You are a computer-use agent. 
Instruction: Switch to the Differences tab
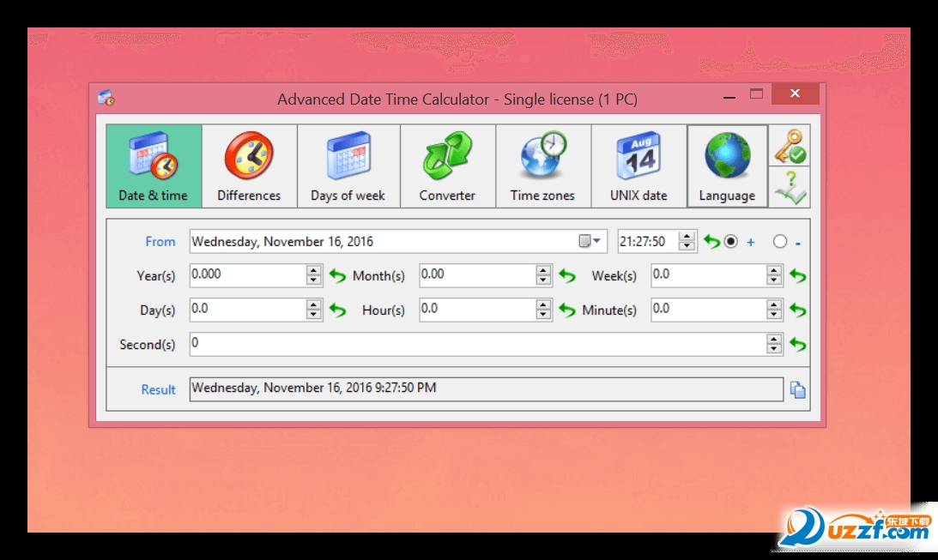pyautogui.click(x=249, y=166)
